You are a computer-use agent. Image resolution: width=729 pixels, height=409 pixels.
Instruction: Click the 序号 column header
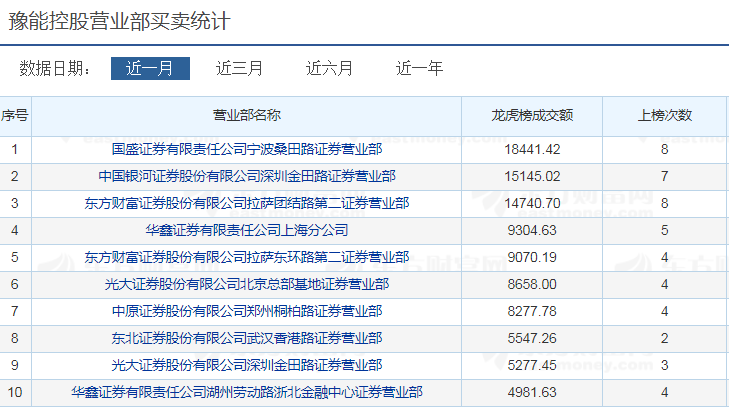pyautogui.click(x=14, y=115)
